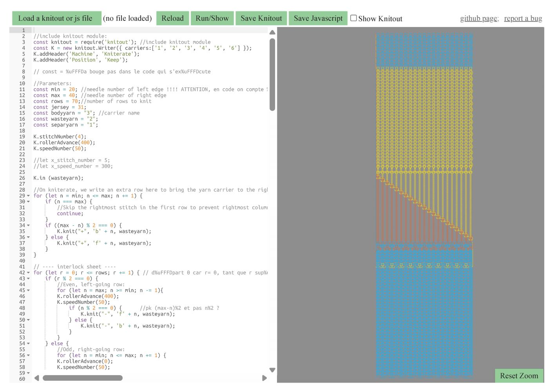This screenshot has width=554, height=392.
Task: Enable the Show Knitout checkbox
Action: (x=353, y=18)
